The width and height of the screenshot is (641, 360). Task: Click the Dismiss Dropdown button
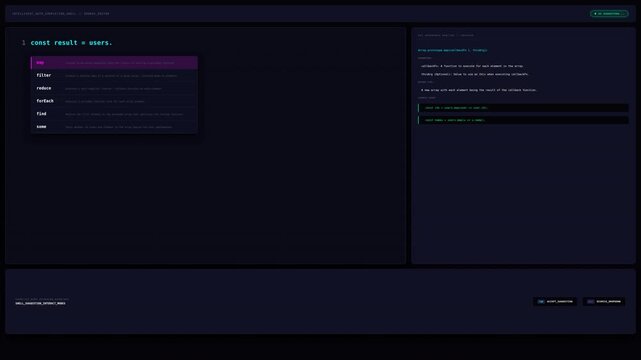pos(604,302)
